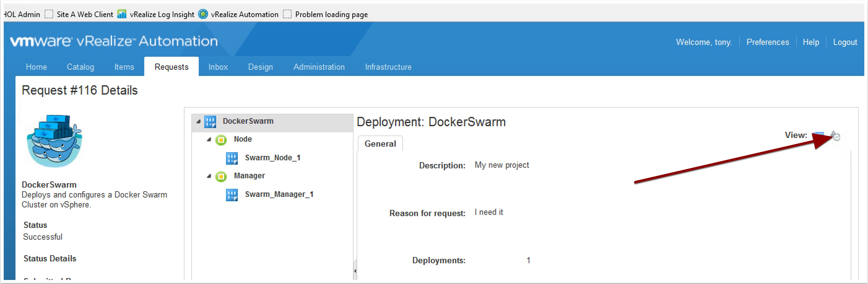Image resolution: width=868 pixels, height=284 pixels.
Task: Click the Swarm_Manager_1 machine icon
Action: (232, 195)
